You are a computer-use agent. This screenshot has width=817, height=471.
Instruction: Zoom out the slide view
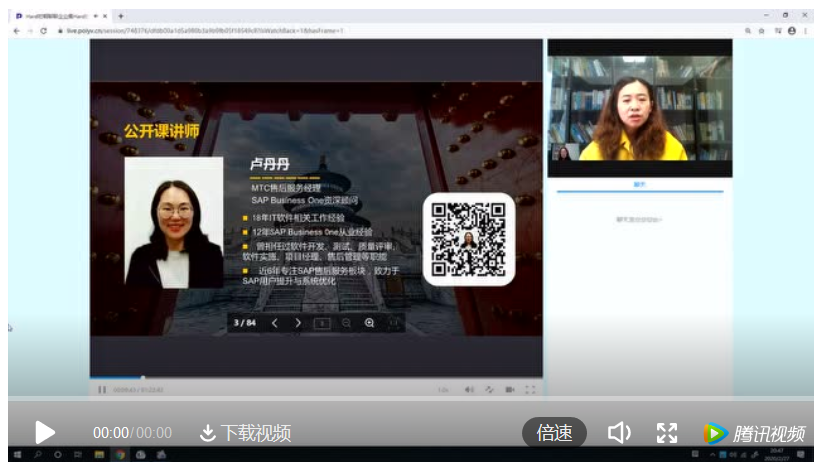click(346, 323)
